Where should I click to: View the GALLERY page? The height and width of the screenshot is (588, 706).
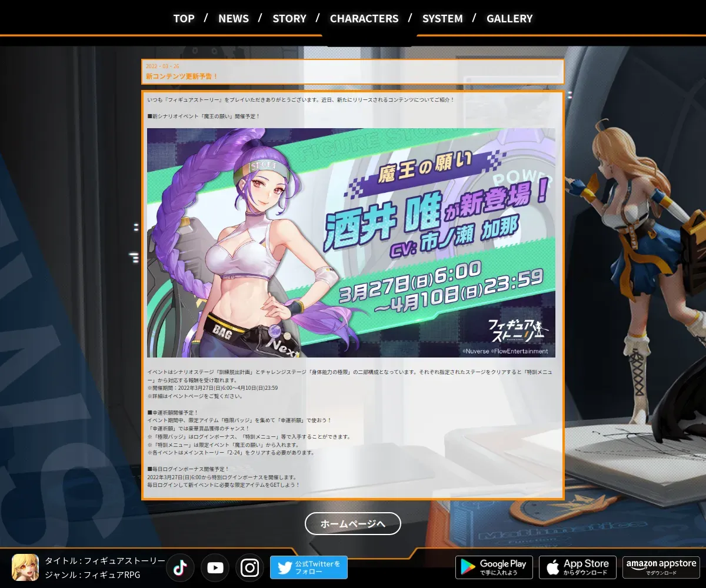[x=509, y=18]
